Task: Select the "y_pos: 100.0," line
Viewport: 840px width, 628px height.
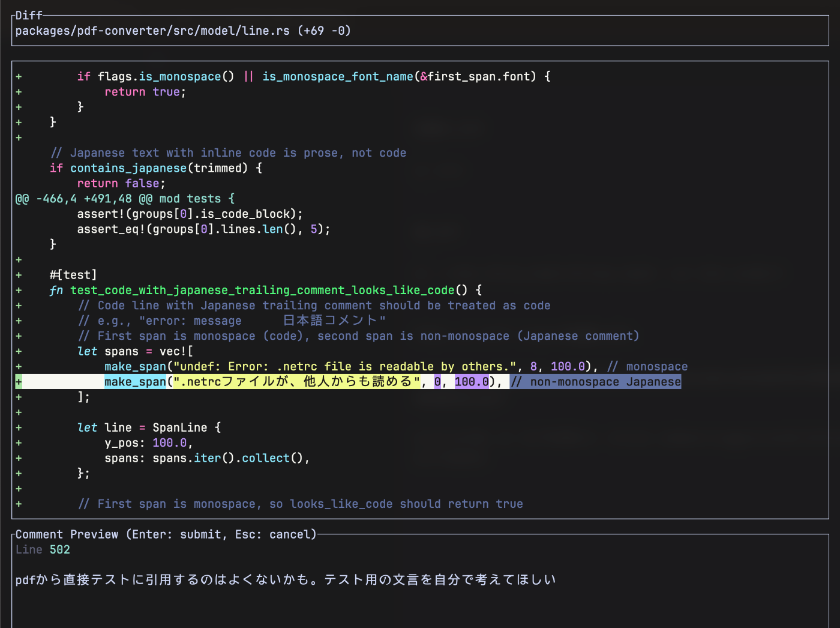Action: [x=149, y=442]
